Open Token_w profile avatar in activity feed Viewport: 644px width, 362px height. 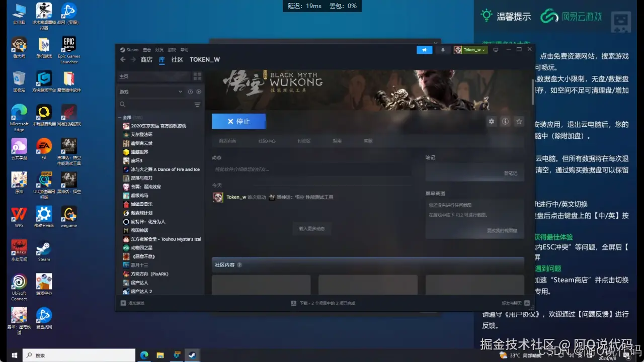click(x=218, y=197)
